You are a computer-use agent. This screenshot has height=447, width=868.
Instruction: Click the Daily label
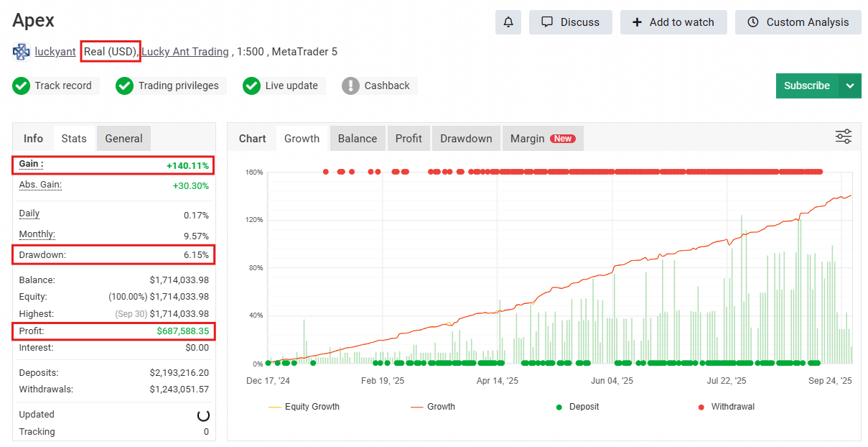point(29,213)
